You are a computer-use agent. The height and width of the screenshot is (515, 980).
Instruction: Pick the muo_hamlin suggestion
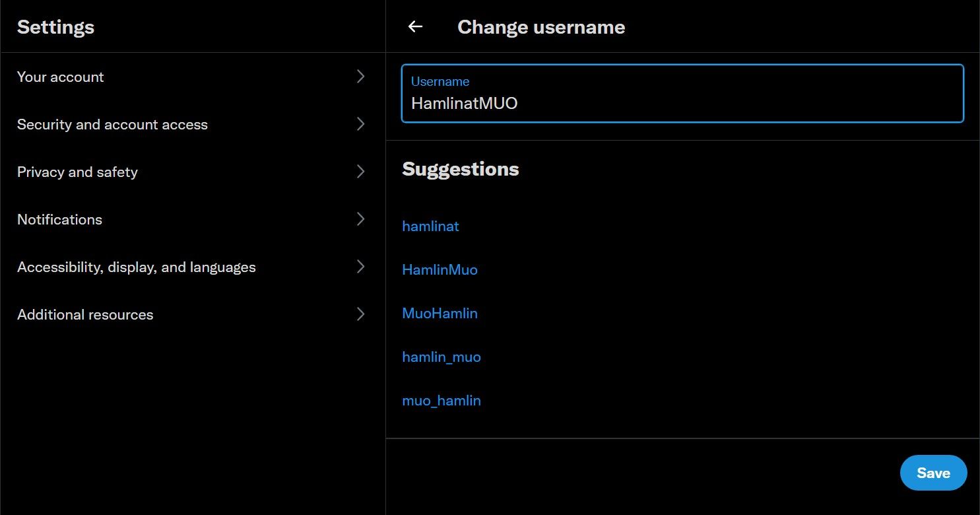[x=441, y=400]
